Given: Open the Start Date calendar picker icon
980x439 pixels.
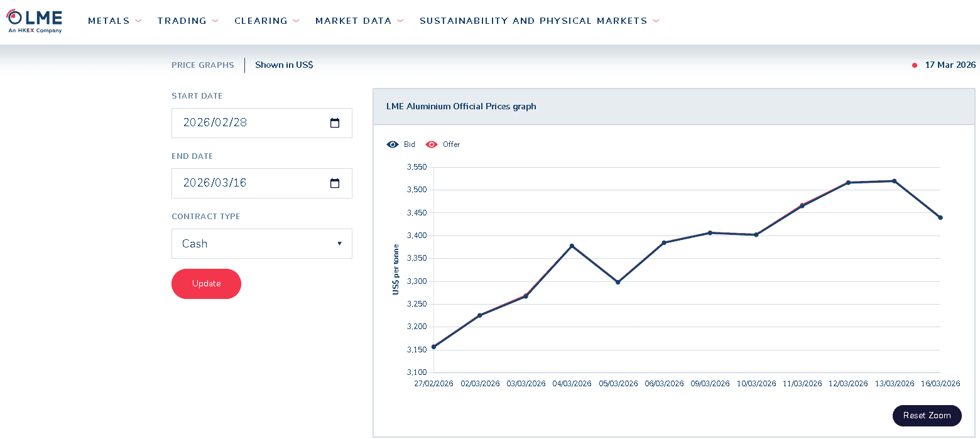Looking at the screenshot, I should [335, 123].
